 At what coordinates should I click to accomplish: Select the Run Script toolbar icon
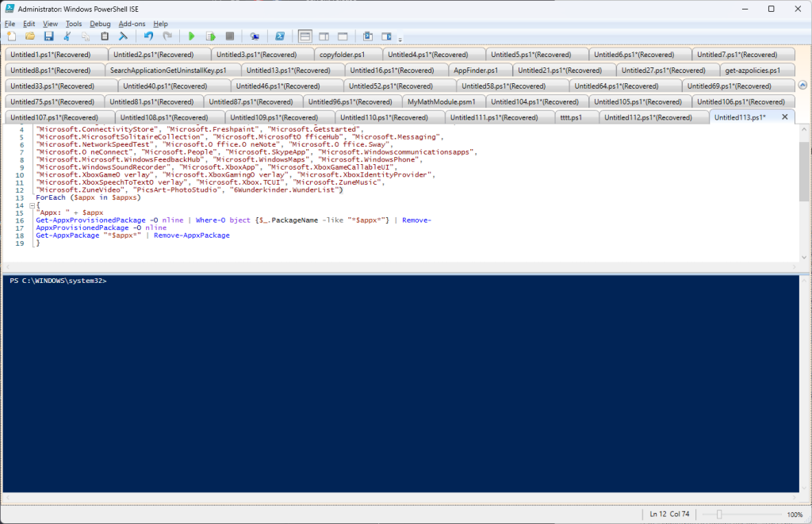pyautogui.click(x=192, y=36)
